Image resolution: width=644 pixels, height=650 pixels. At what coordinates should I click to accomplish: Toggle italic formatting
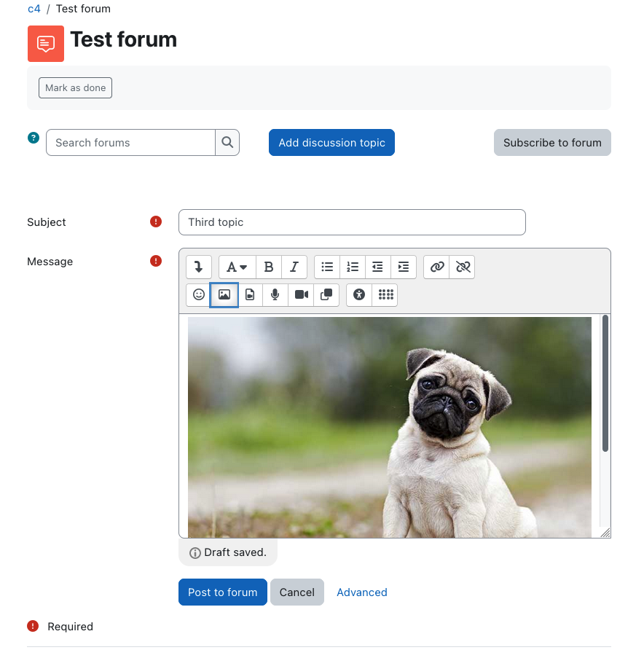click(294, 267)
